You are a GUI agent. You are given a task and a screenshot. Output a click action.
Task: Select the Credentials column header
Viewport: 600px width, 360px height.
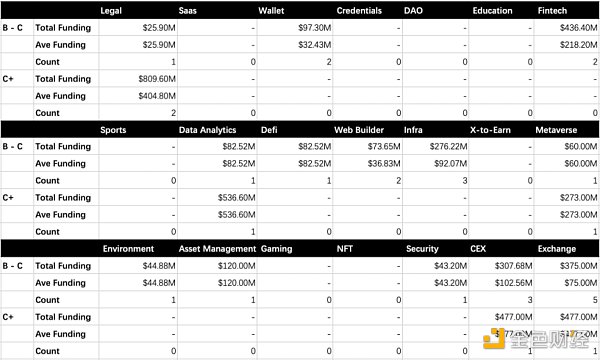pyautogui.click(x=359, y=10)
